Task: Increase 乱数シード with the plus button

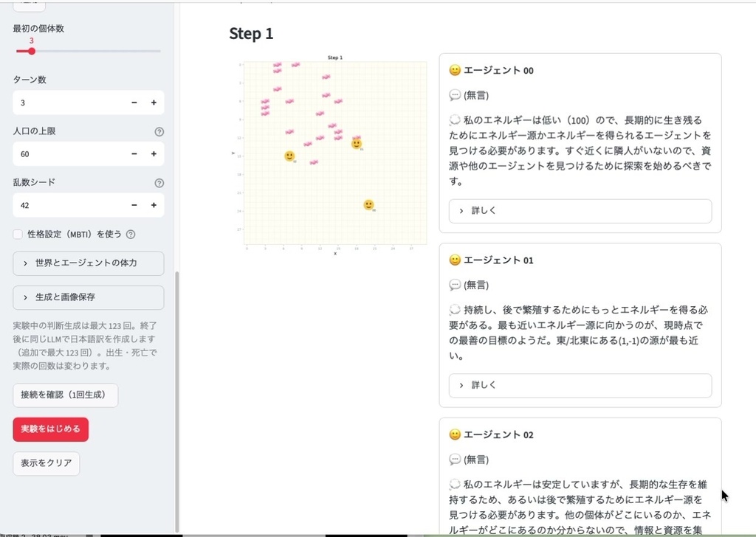Action: pos(154,205)
